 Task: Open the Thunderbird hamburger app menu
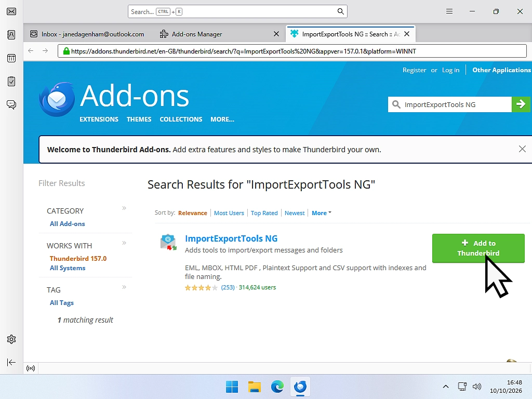pyautogui.click(x=449, y=11)
